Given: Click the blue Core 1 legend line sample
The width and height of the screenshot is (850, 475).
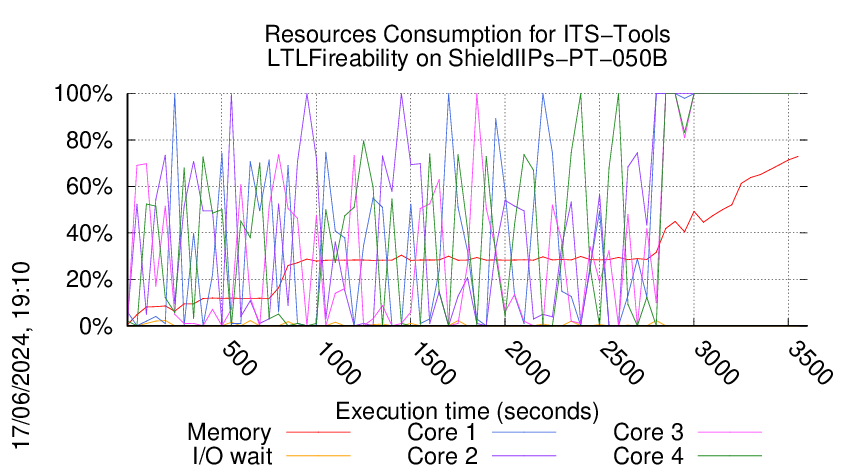Looking at the screenshot, I should pos(524,432).
